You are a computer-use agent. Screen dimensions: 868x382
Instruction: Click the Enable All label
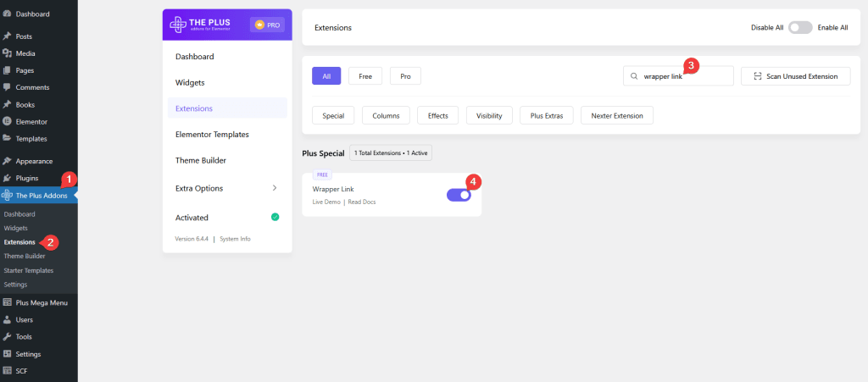[832, 28]
